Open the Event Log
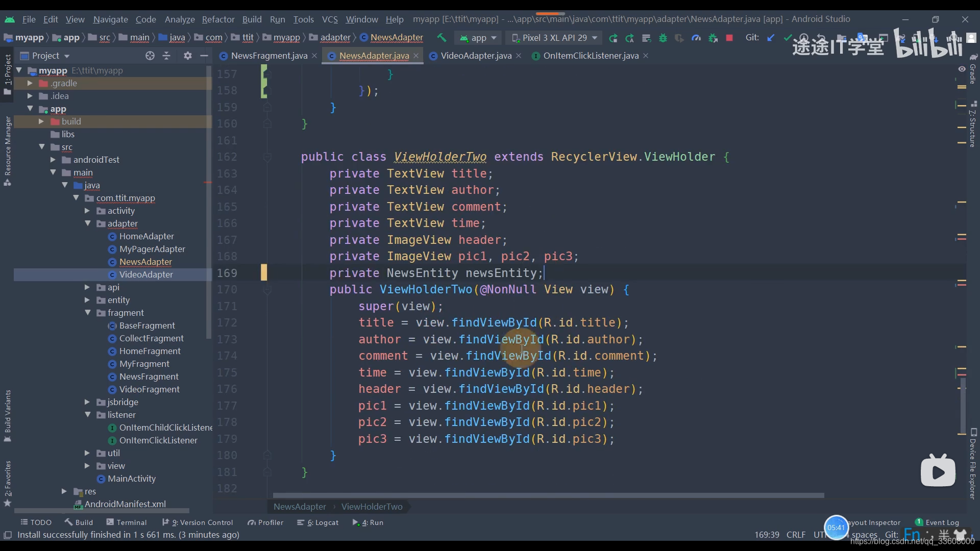The width and height of the screenshot is (980, 551). point(937,522)
